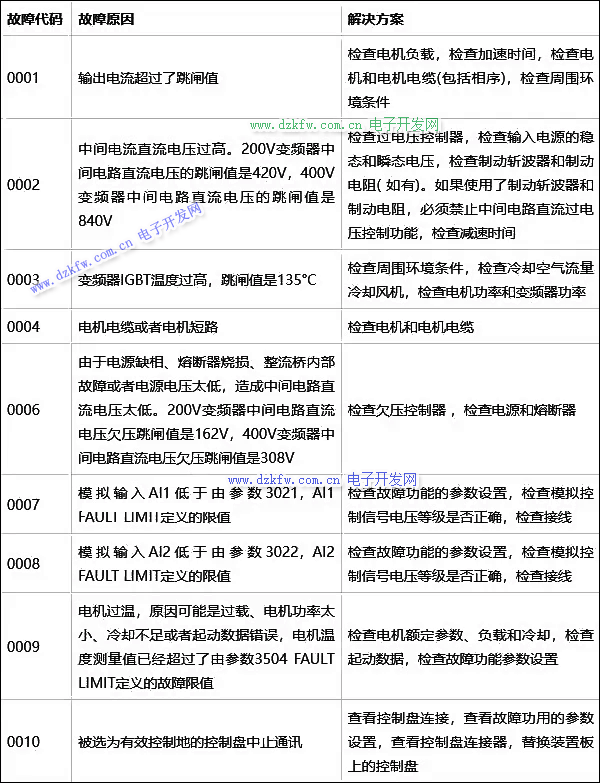Click fault code 0006 cell
The height and width of the screenshot is (783, 600).
[x=24, y=410]
